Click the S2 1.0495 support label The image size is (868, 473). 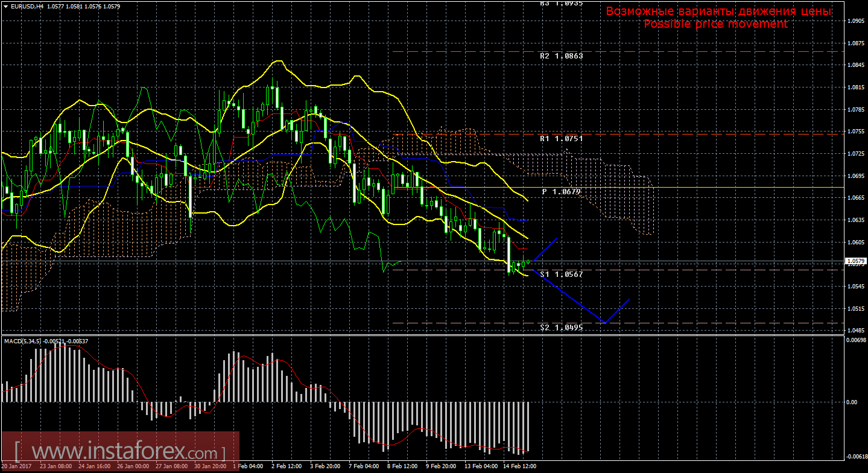pyautogui.click(x=561, y=327)
